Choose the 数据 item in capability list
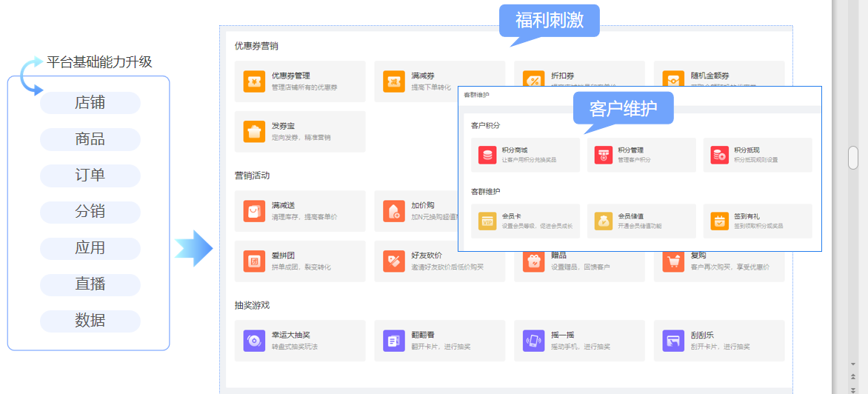This screenshot has width=868, height=394. 90,321
